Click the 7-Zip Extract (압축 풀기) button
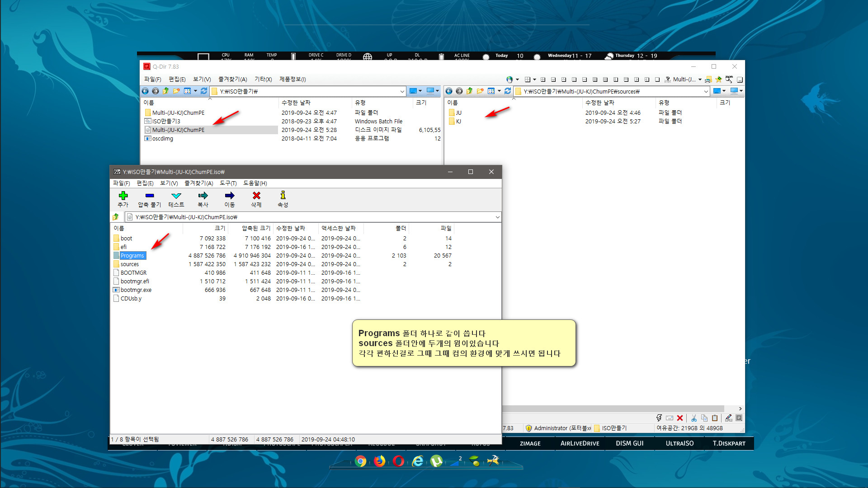868x488 pixels. pyautogui.click(x=150, y=199)
